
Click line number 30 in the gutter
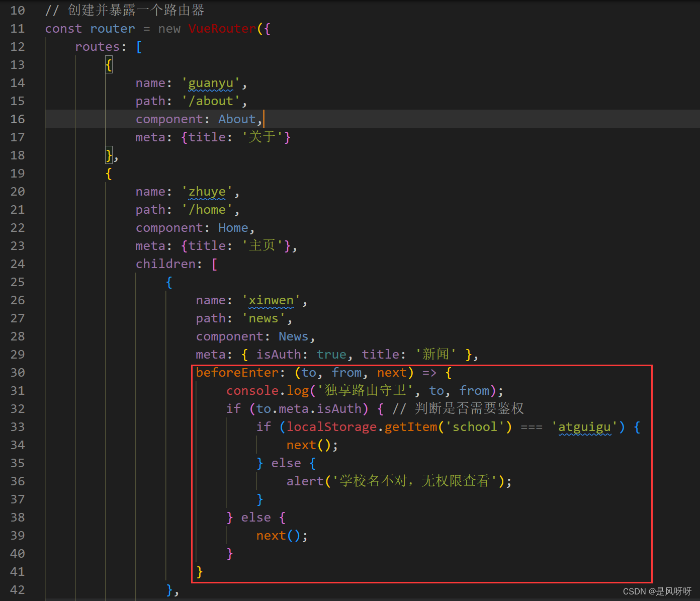pos(18,373)
